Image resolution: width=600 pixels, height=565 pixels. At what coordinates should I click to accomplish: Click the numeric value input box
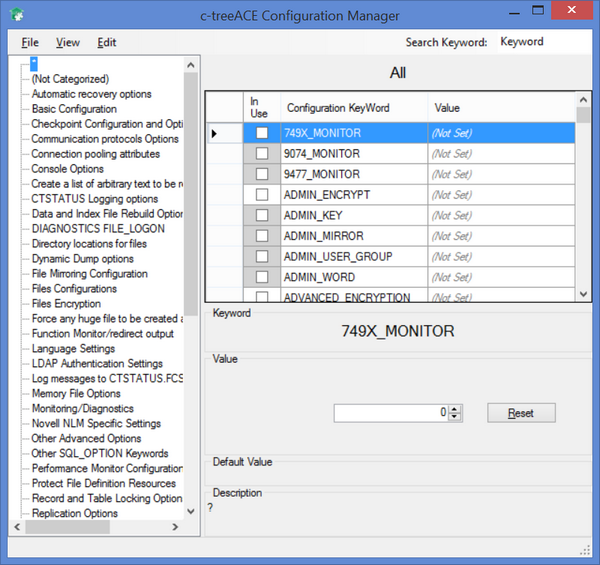390,412
